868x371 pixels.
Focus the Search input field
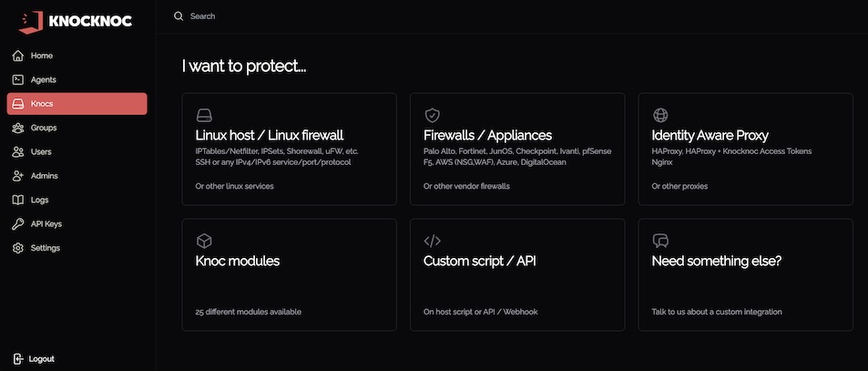pos(364,16)
